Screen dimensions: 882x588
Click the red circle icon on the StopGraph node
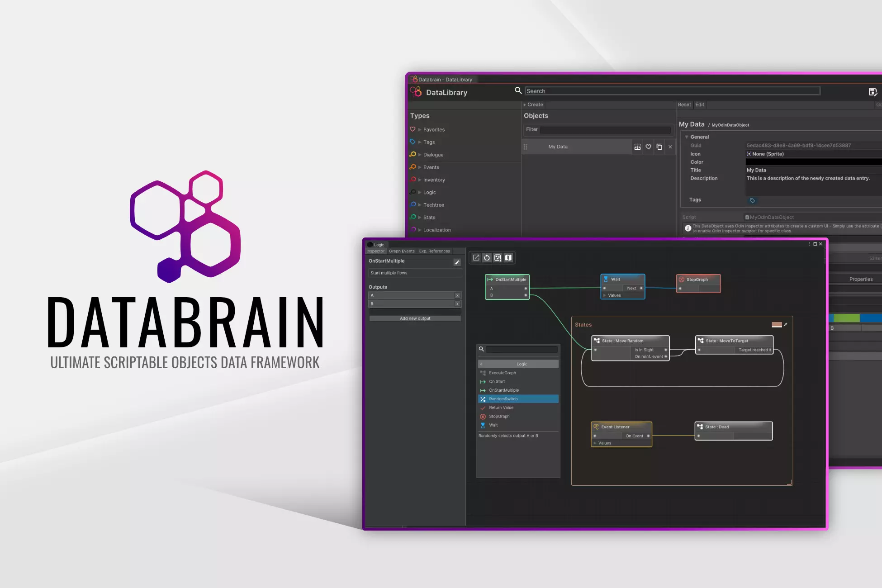pos(681,280)
